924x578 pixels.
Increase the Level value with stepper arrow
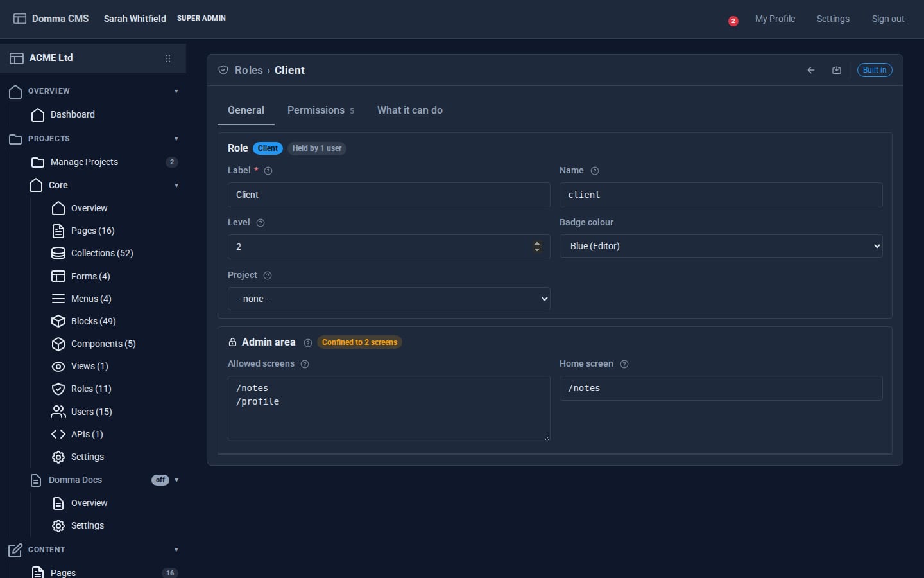tap(537, 243)
